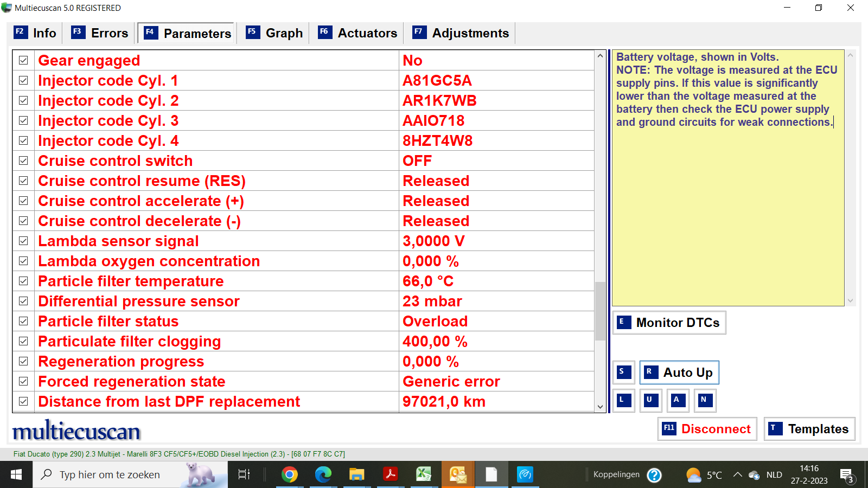
Task: Toggle Injector code Cyl. 4 checkbox
Action: [23, 140]
